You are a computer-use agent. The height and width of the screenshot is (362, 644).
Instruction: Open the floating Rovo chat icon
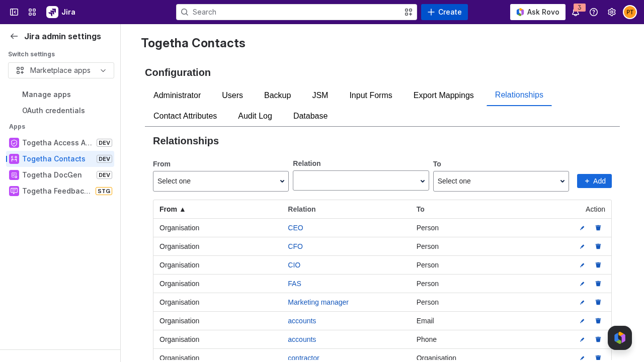tap(620, 338)
